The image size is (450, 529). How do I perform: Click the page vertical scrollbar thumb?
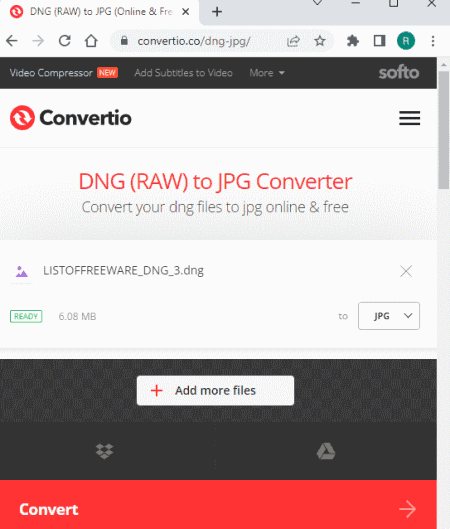tap(444, 130)
